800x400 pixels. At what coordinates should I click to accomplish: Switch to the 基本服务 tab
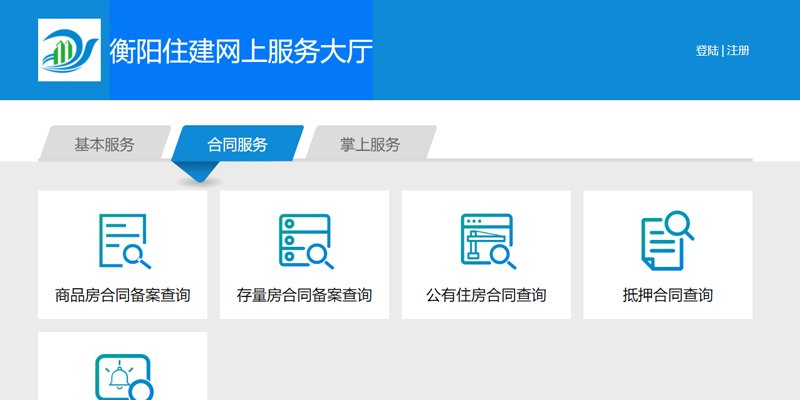(x=105, y=144)
